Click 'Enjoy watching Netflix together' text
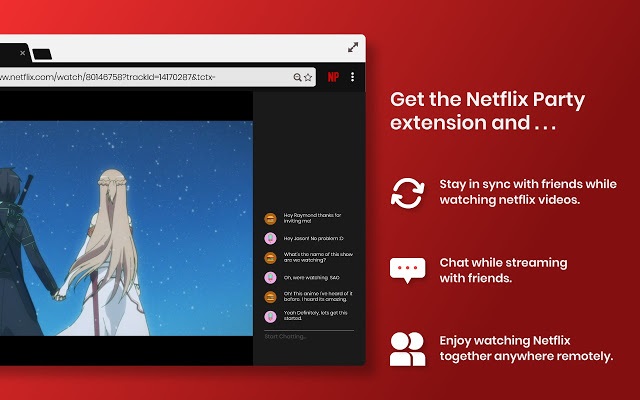640x400 pixels. pyautogui.click(x=526, y=347)
